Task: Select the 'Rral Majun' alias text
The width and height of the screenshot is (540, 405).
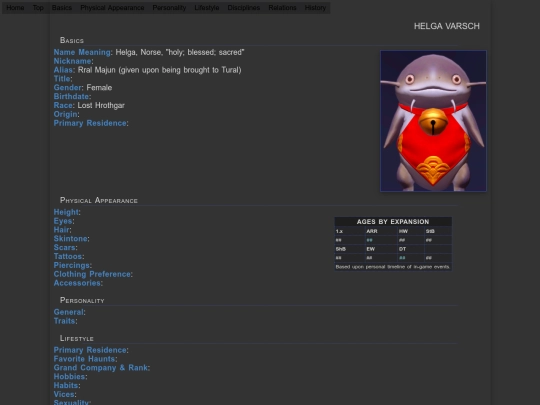Action: point(96,70)
